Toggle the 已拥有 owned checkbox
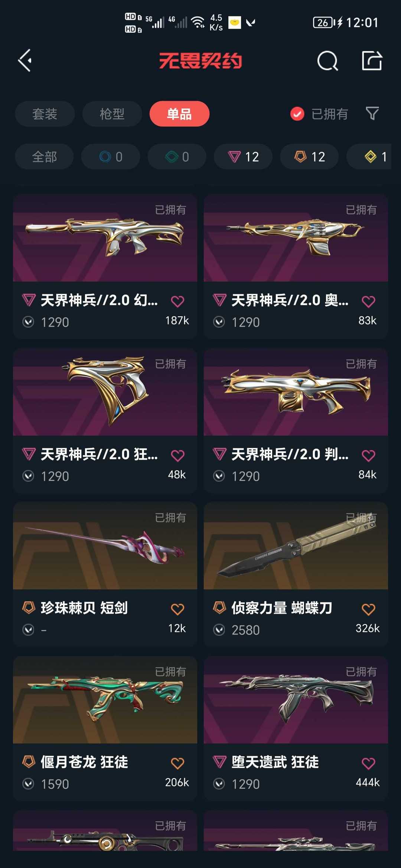The height and width of the screenshot is (868, 401). (297, 114)
